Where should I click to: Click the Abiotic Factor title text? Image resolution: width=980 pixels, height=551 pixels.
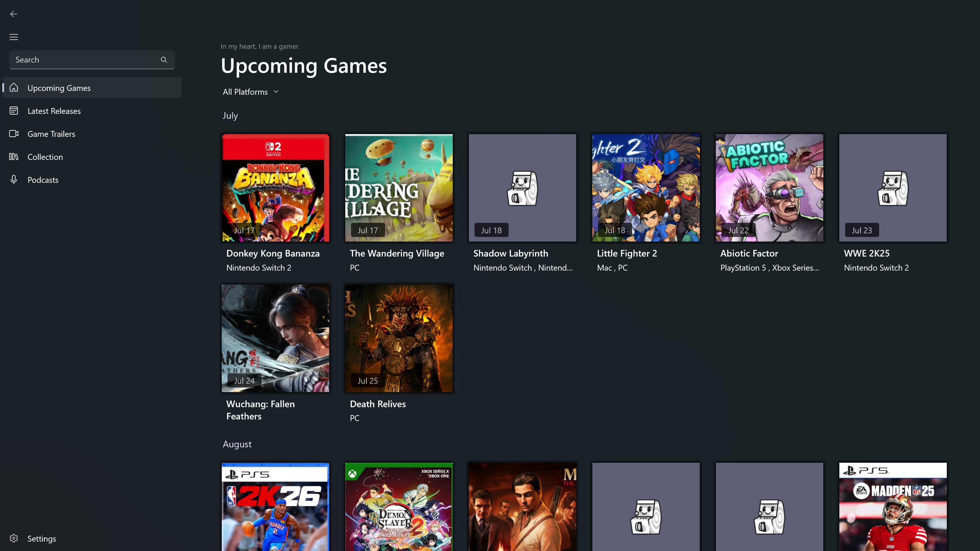point(749,254)
